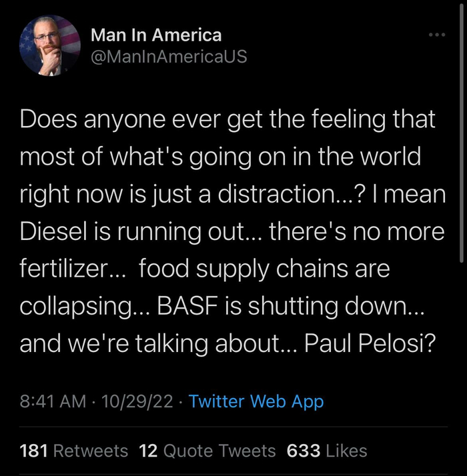Click the word "fertilizer" in tweet

point(63,269)
